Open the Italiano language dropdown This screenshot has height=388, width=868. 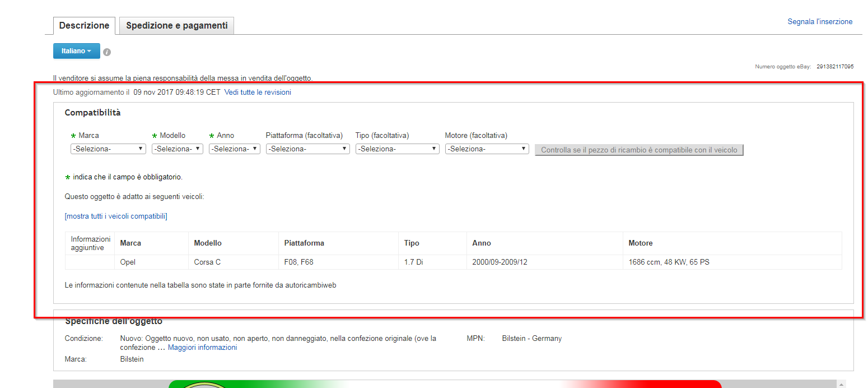tap(77, 51)
